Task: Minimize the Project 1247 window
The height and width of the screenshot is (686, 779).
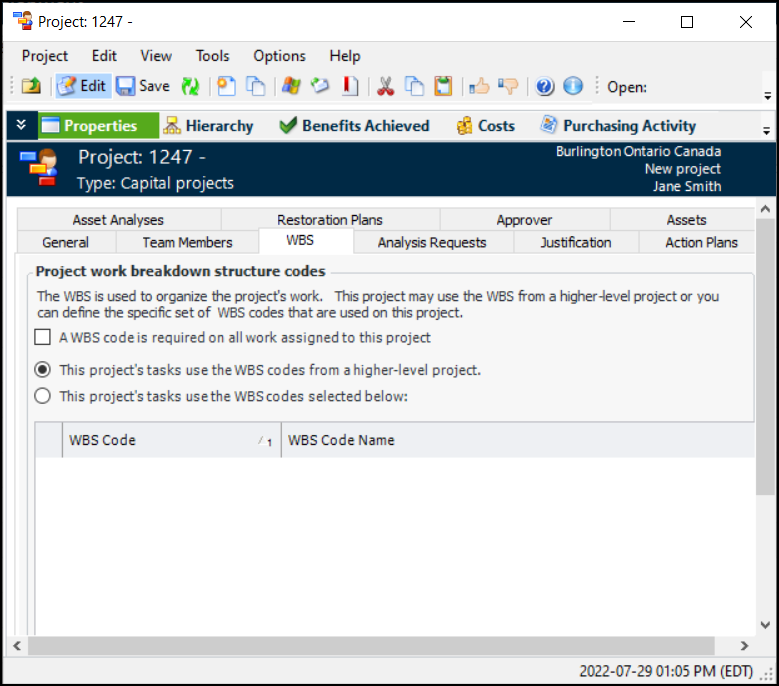Action: [629, 22]
